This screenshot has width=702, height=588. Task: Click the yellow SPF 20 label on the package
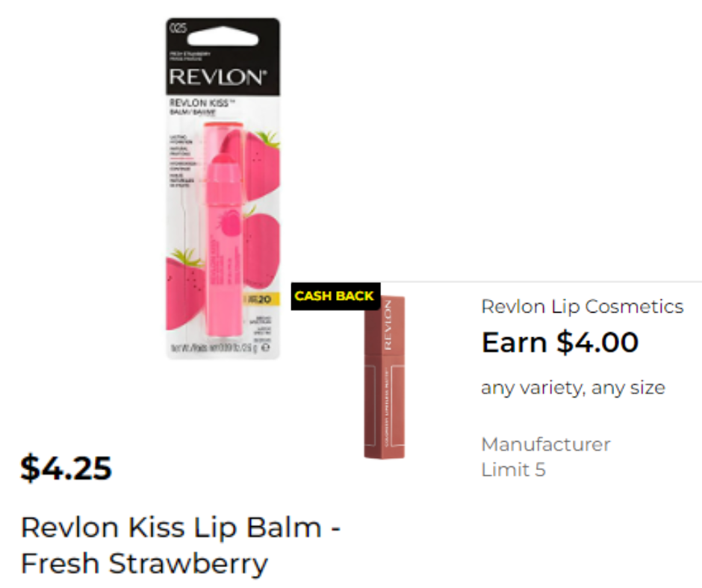click(x=261, y=299)
